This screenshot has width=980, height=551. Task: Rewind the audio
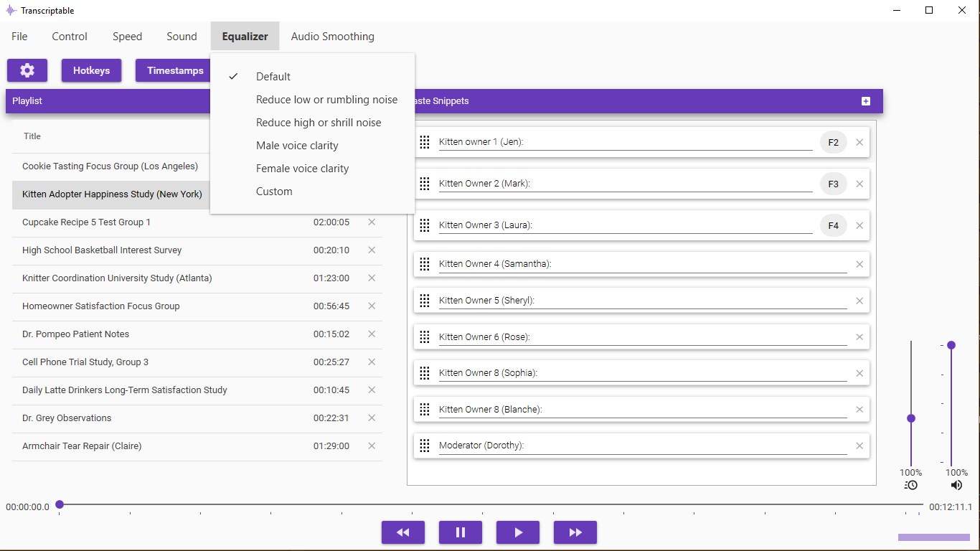(403, 532)
